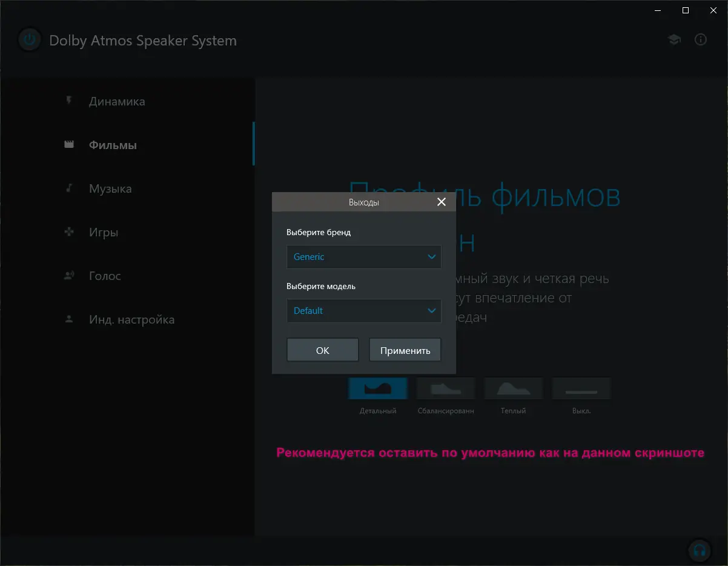Click the Выходы dialog title bar
The height and width of the screenshot is (566, 728).
[x=364, y=202]
